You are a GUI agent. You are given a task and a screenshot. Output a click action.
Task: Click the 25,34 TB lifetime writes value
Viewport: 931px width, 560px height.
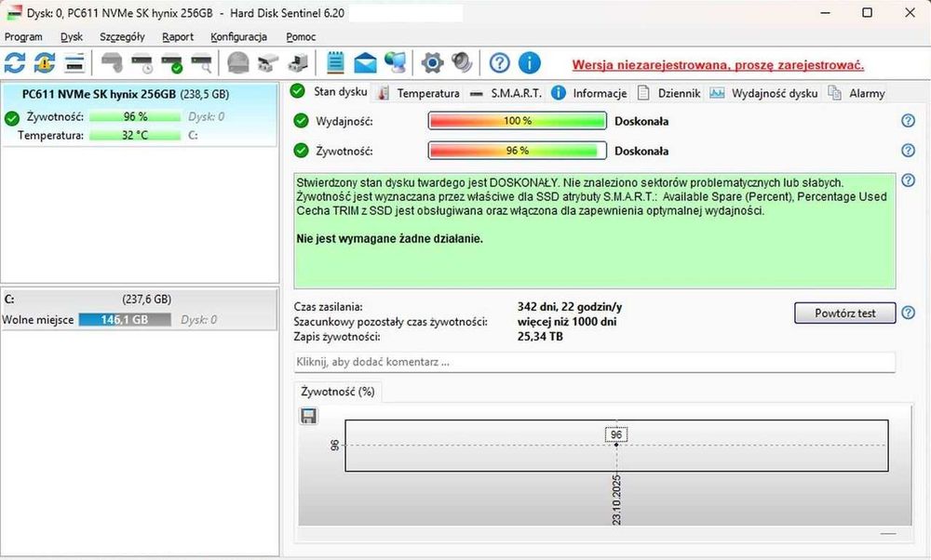coord(540,337)
